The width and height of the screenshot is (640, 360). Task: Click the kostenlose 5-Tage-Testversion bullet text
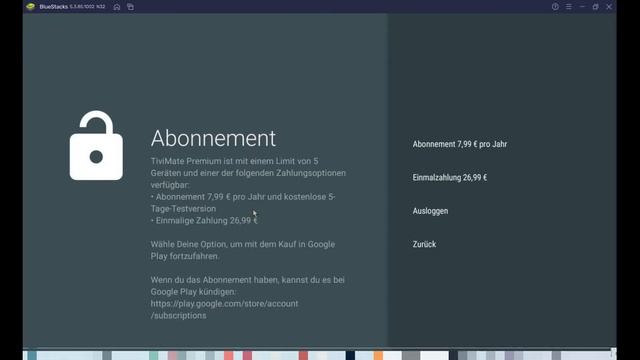coord(242,203)
